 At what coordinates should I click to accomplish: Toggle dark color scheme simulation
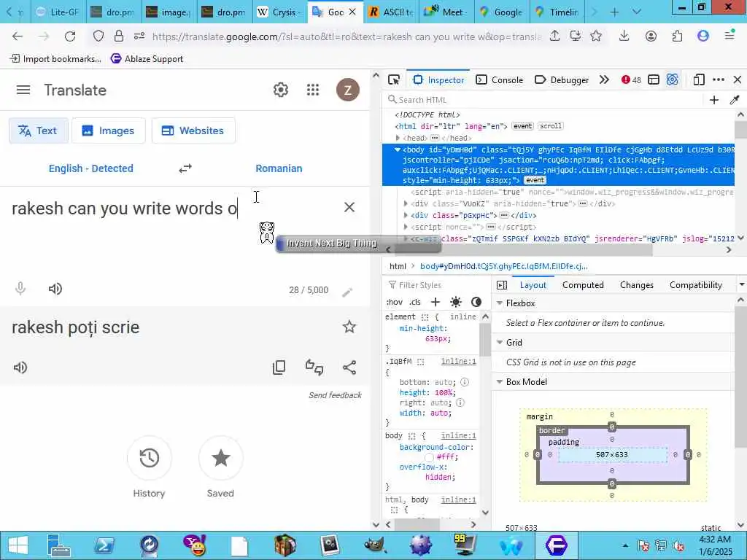tap(476, 302)
